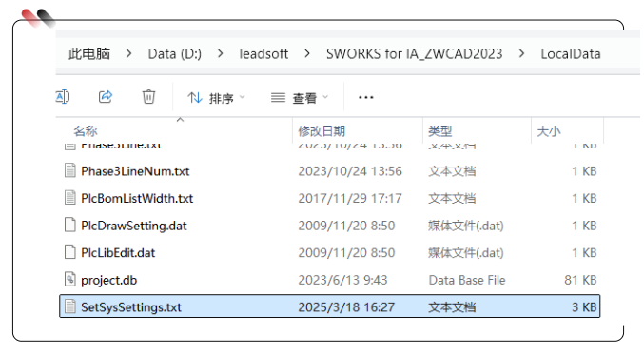Viewport: 644px width, 355px height.
Task: Click leadsoft in the breadcrumb path
Action: coord(263,54)
